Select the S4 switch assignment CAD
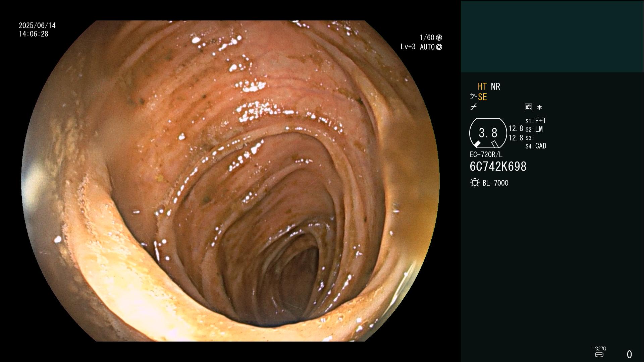644x362 pixels. click(x=536, y=146)
